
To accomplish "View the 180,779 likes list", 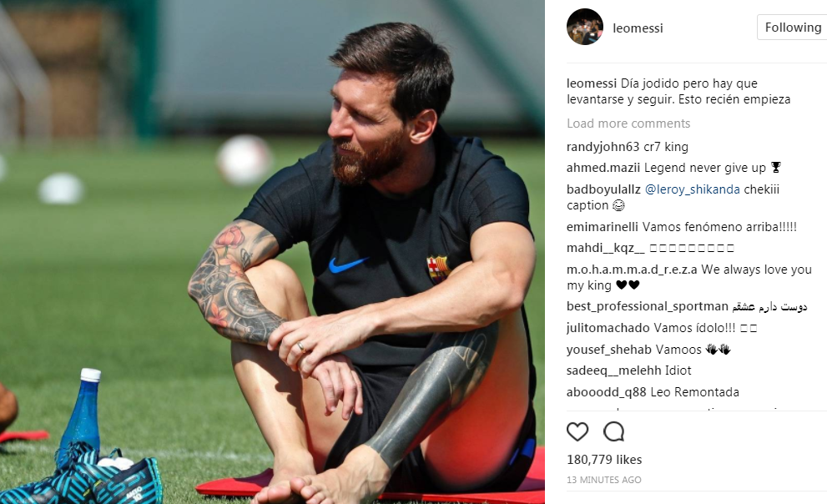I will tap(604, 460).
